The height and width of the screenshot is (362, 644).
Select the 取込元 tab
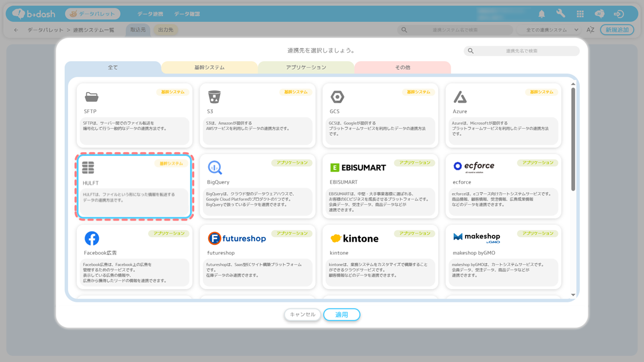(138, 30)
